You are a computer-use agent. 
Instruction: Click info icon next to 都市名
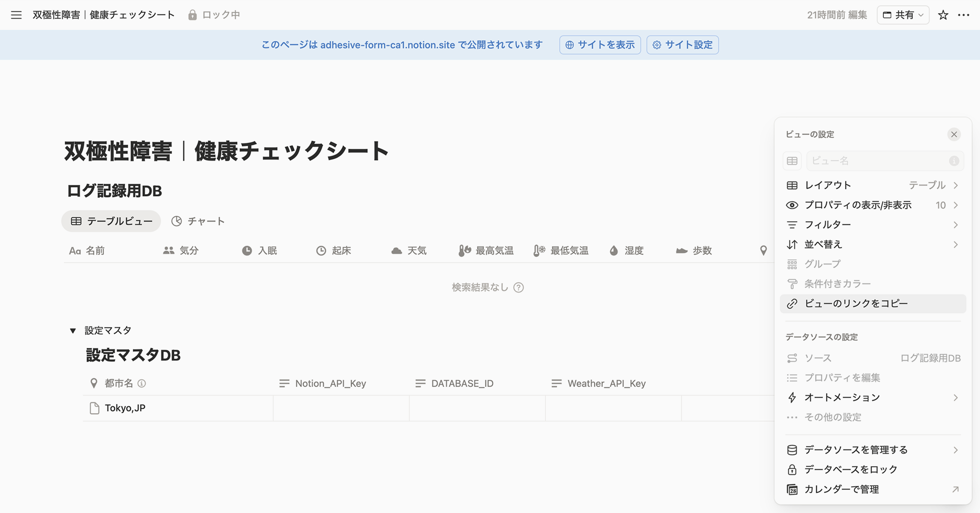pyautogui.click(x=142, y=383)
